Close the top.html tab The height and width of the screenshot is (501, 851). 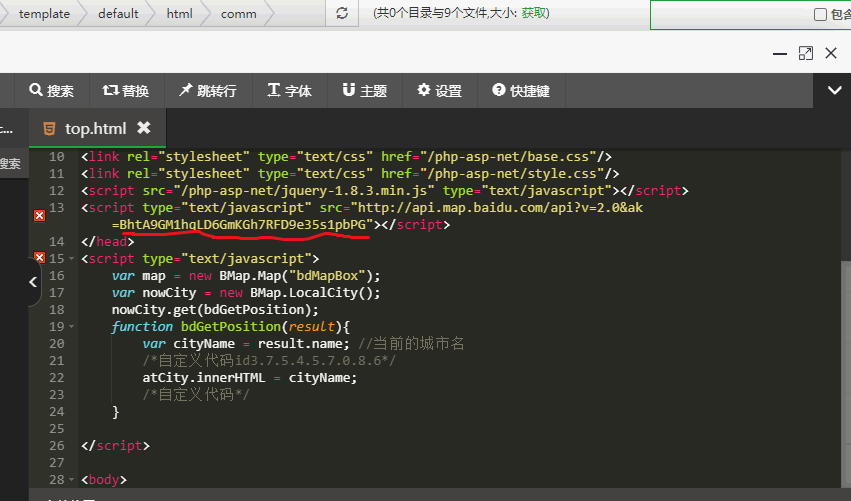(144, 128)
